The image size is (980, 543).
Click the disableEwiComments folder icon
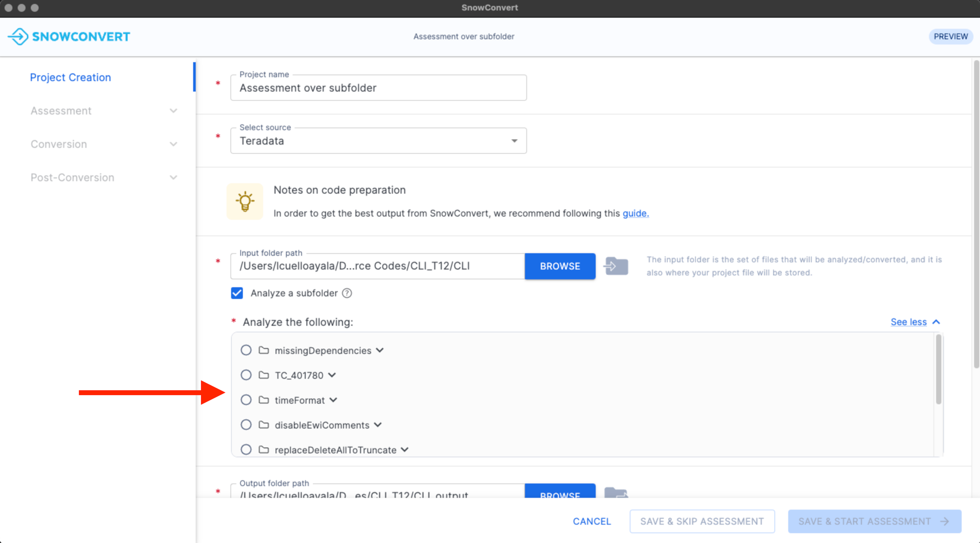tap(264, 425)
